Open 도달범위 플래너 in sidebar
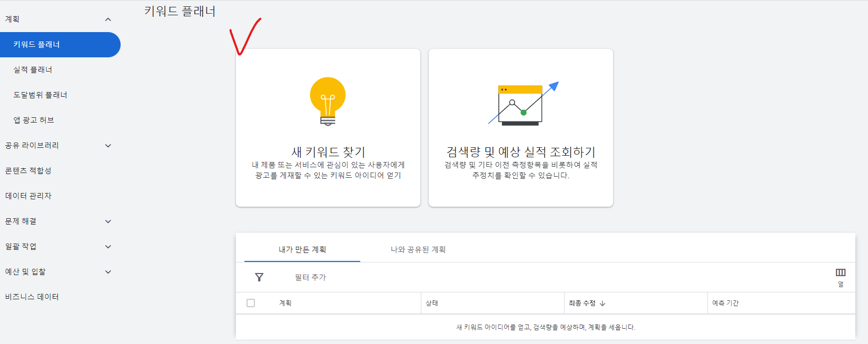The width and height of the screenshot is (868, 344). point(40,95)
